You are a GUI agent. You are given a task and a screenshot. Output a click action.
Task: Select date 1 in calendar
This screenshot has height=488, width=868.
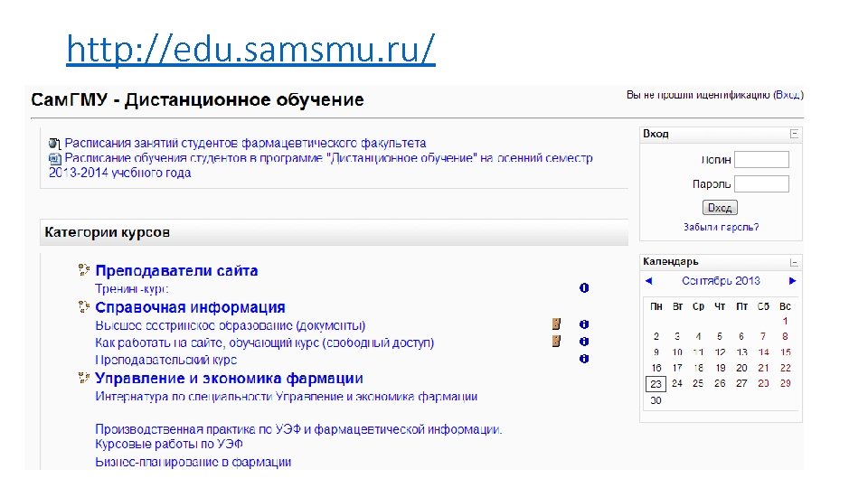pyautogui.click(x=785, y=321)
